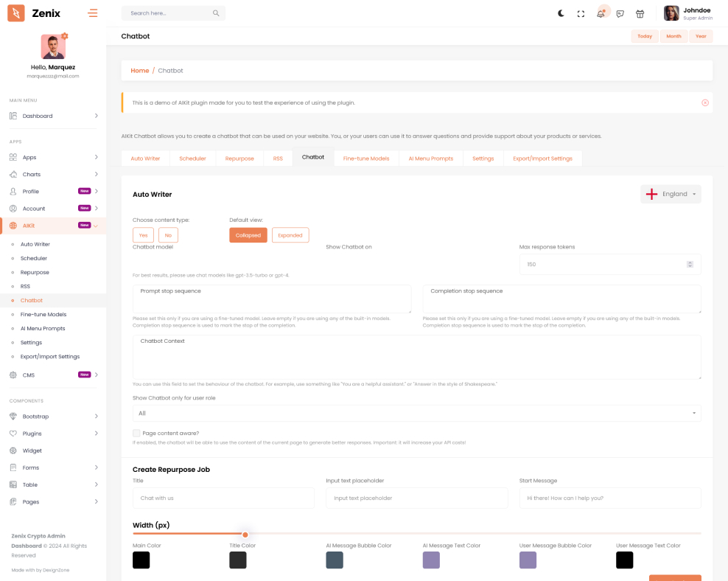Viewport: 728px width, 581px height.
Task: Open the Scheduler tab
Action: coord(192,159)
